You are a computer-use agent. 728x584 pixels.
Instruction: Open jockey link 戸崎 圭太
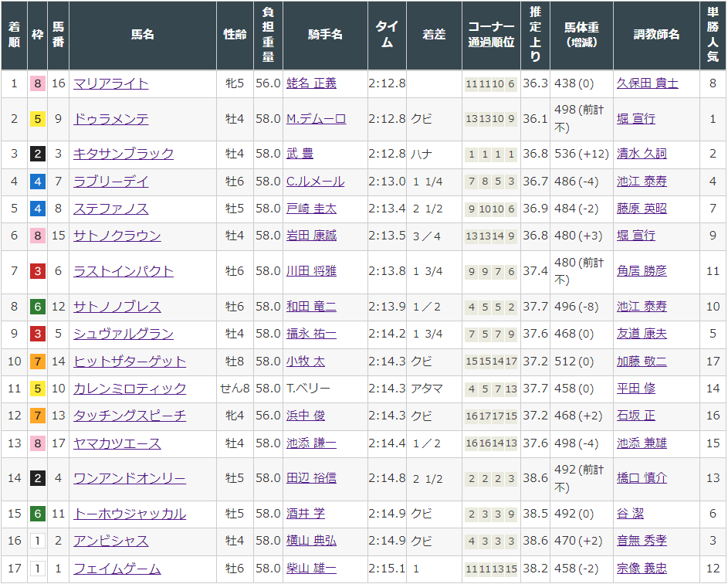[x=311, y=209]
